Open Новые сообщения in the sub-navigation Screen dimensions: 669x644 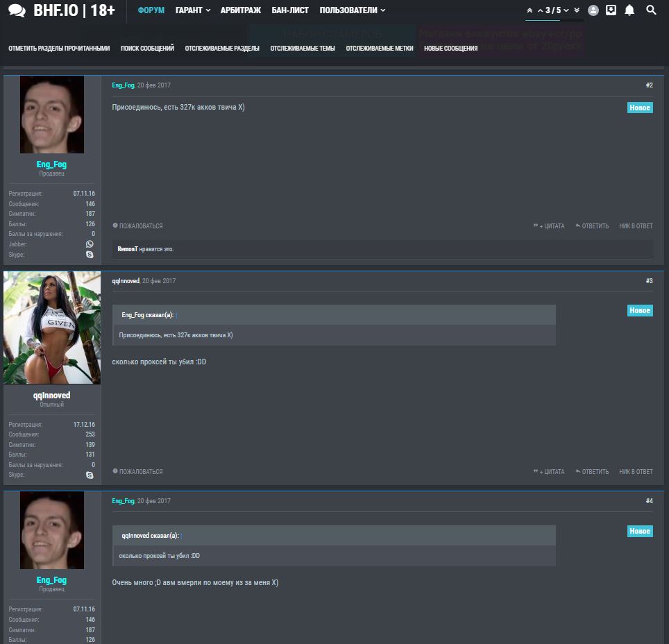pyautogui.click(x=450, y=49)
